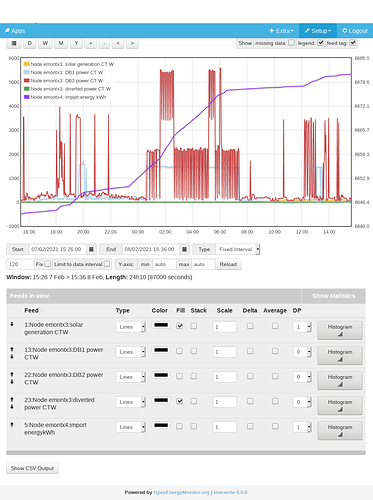Viewport: 373px width, 500px height.
Task: Open the sidebar list icon button
Action: pos(14,43)
